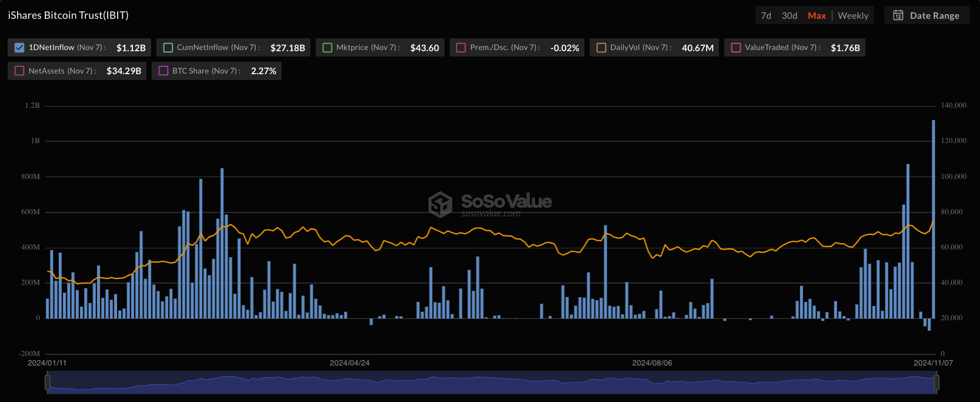Click the 2024/04/24 x-axis date label
Viewport: 980px width, 402px height.
pos(350,363)
